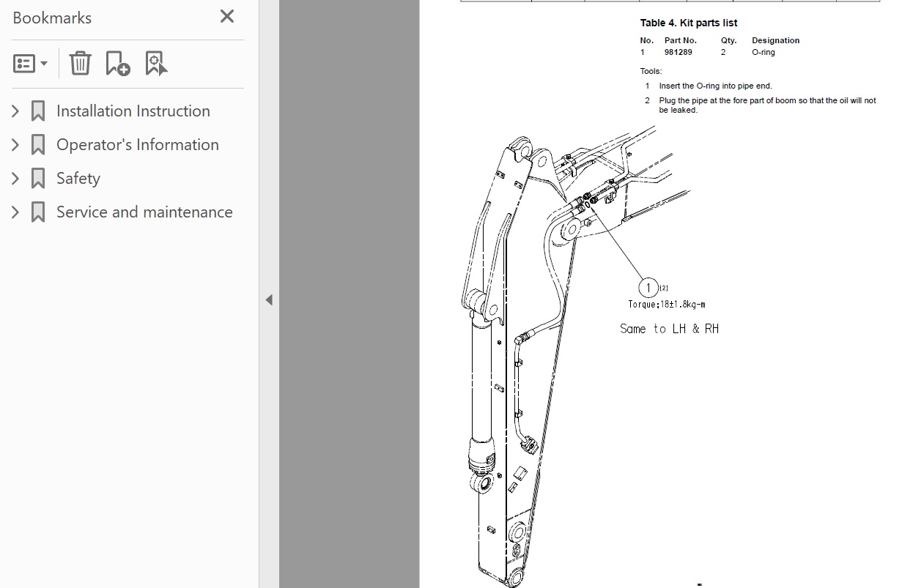Add a new bookmark
This screenshot has width=913, height=588.
[x=117, y=64]
